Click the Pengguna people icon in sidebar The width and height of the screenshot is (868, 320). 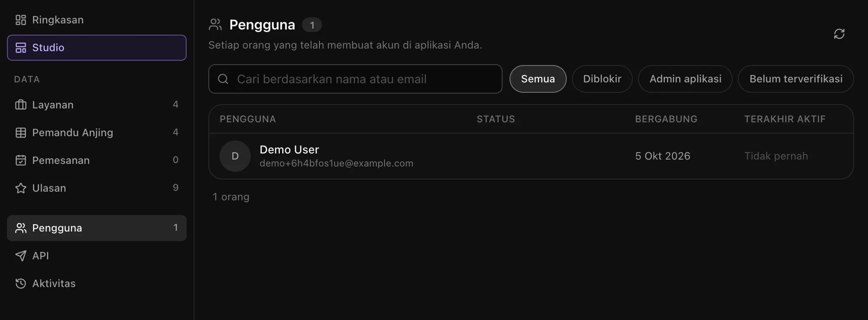coord(21,228)
